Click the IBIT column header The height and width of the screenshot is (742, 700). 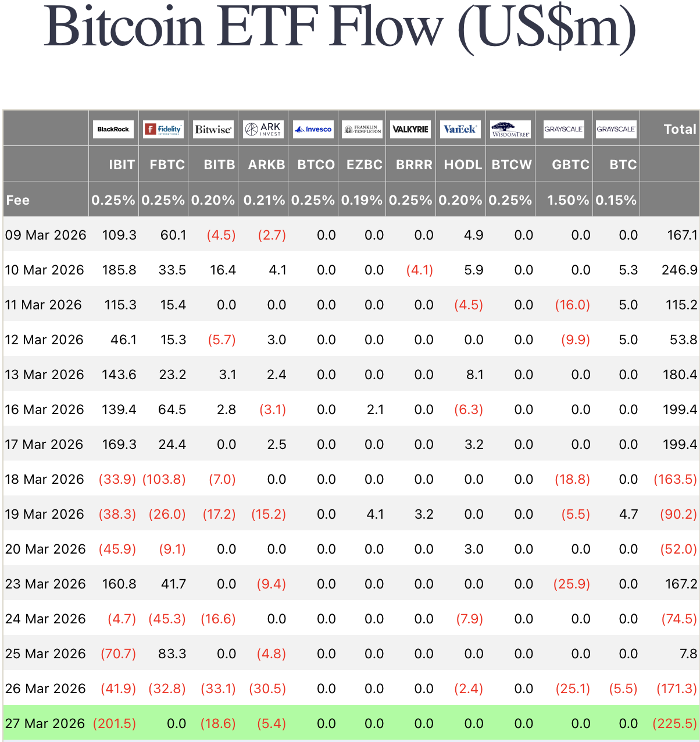122,165
